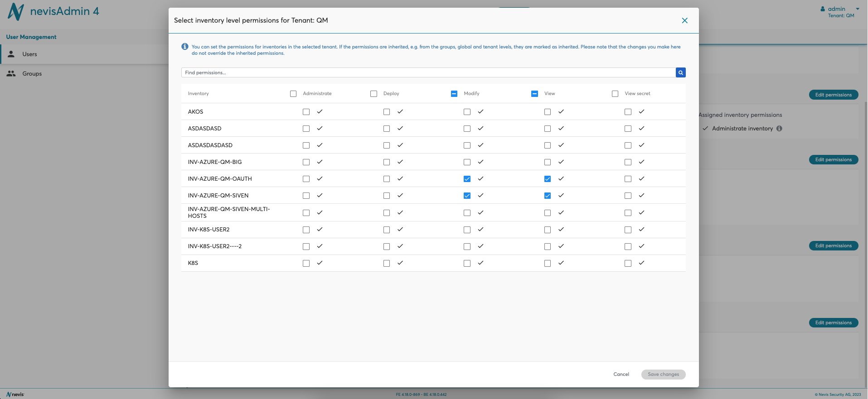Enable Administrate checkbox for AKOS
The image size is (868, 399).
[x=306, y=112]
